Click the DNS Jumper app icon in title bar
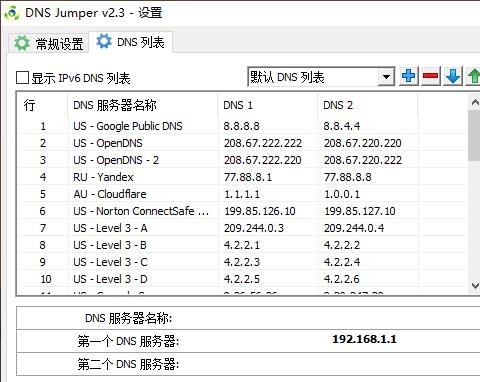This screenshot has height=382, width=480. pos(12,13)
